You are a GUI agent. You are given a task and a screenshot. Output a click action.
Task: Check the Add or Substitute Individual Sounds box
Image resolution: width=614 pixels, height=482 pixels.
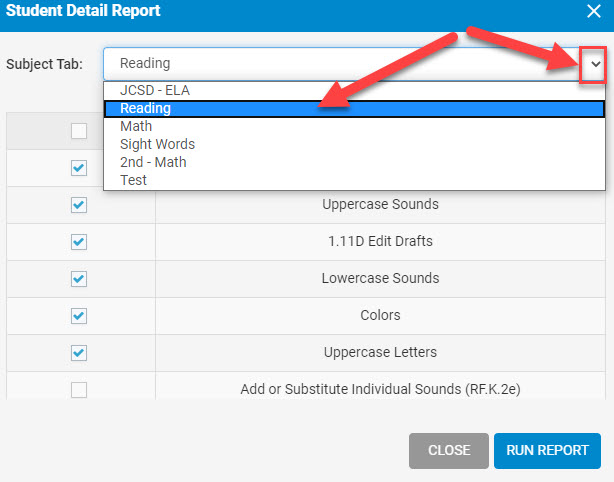point(79,390)
